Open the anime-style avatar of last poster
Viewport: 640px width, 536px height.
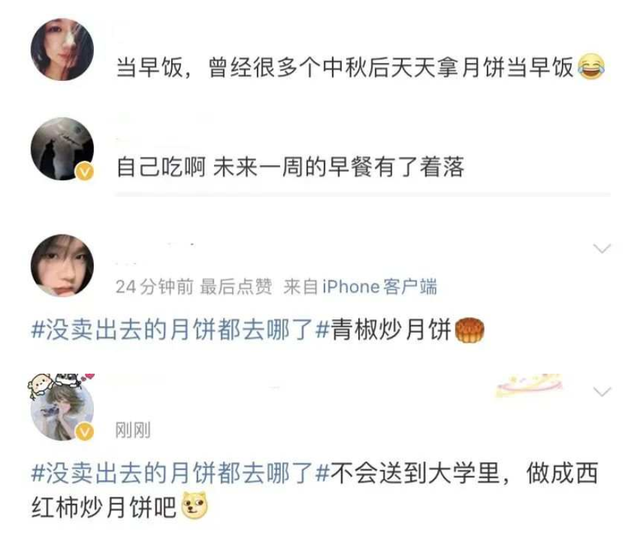[62, 409]
